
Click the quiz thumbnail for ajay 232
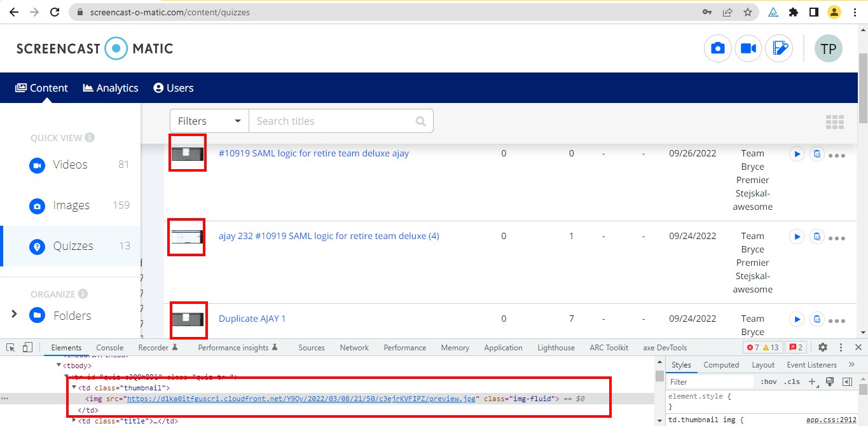click(186, 237)
